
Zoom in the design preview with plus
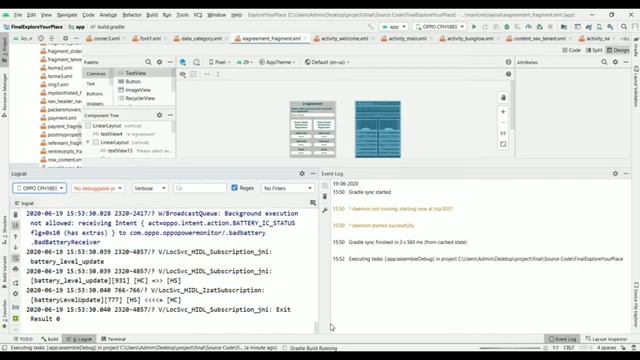tap(503, 111)
